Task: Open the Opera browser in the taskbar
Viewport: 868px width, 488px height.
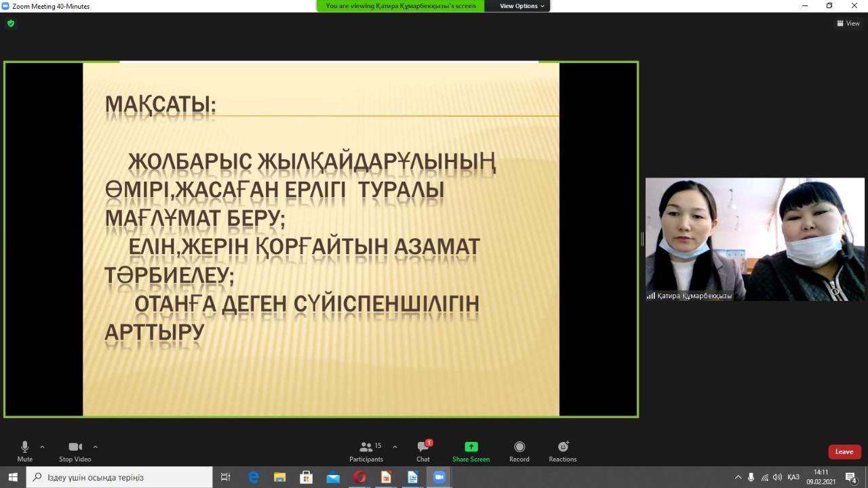Action: (359, 477)
